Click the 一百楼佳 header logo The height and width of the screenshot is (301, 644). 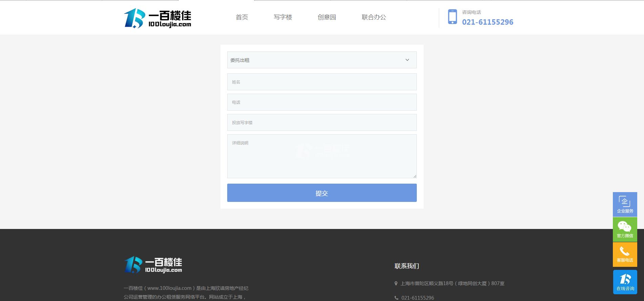pyautogui.click(x=157, y=18)
